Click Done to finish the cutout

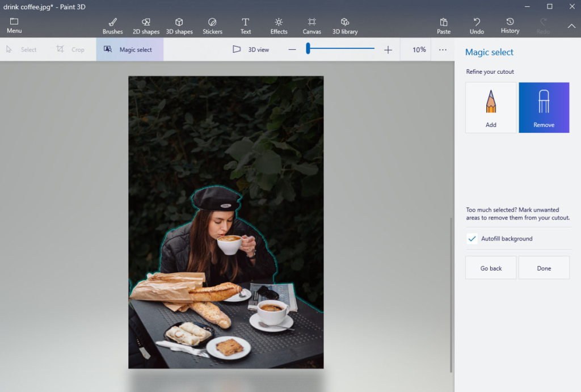pyautogui.click(x=544, y=268)
